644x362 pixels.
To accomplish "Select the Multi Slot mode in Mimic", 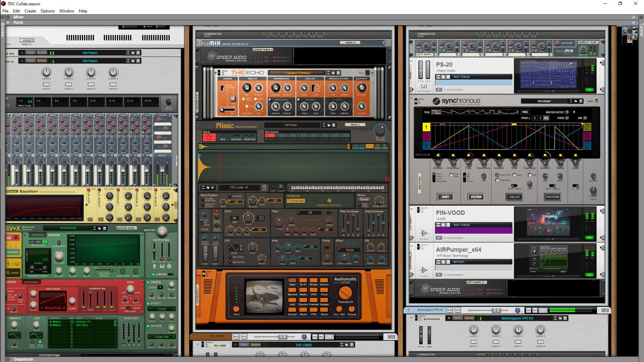I will [236, 136].
